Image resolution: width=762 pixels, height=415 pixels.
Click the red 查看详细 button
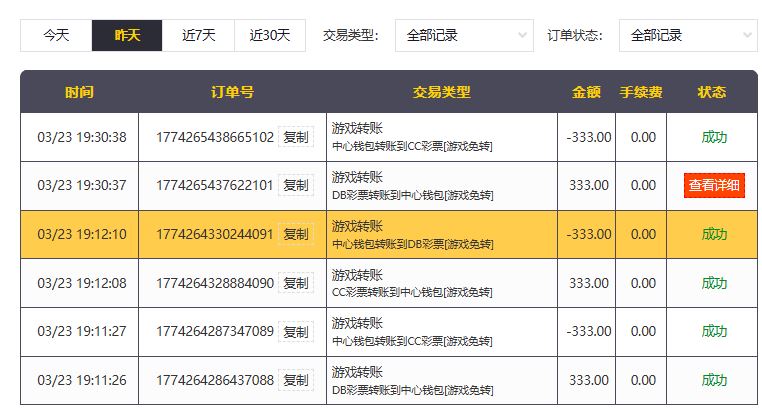point(714,185)
